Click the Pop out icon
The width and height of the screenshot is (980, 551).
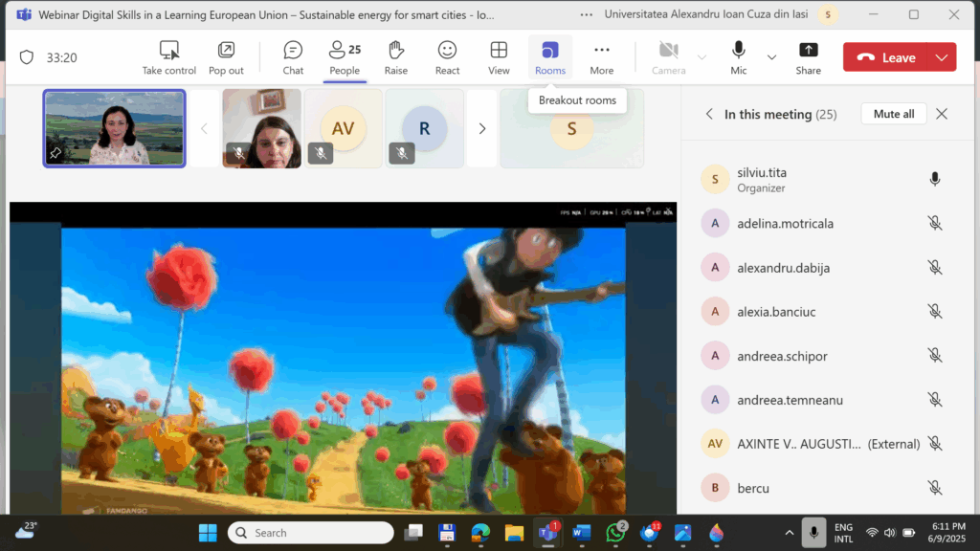click(226, 57)
